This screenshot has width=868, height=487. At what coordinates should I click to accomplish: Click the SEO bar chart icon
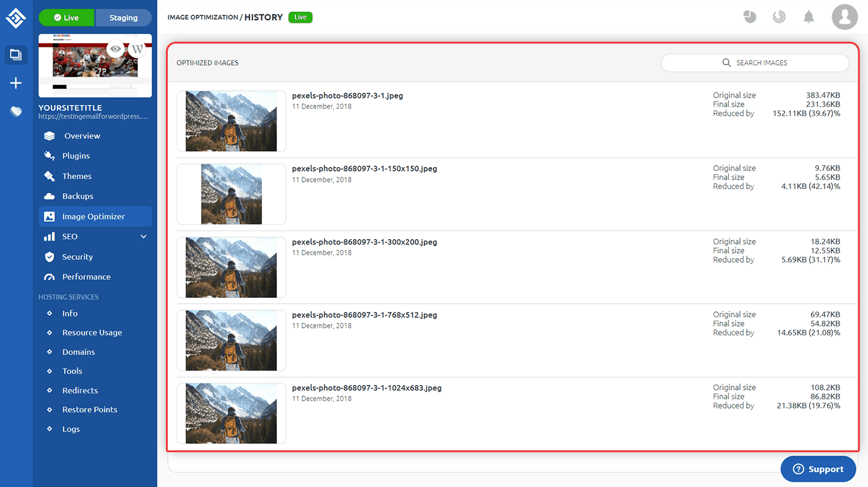pyautogui.click(x=50, y=236)
